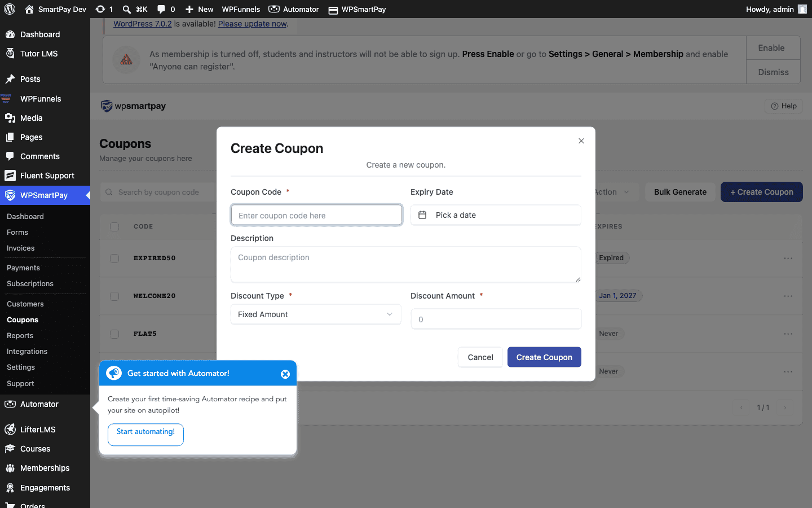
Task: Open Courses in sidebar
Action: point(45,449)
